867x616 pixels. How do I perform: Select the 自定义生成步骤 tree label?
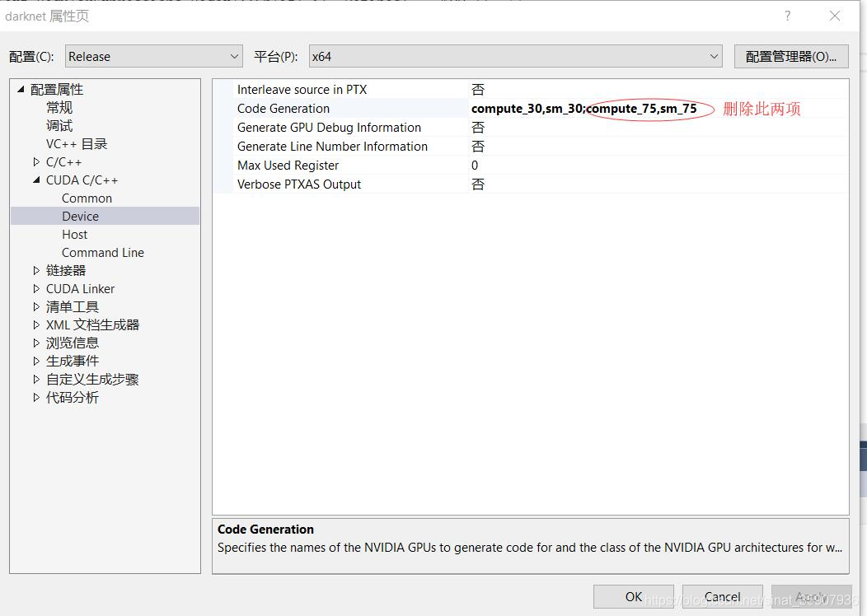tap(92, 379)
